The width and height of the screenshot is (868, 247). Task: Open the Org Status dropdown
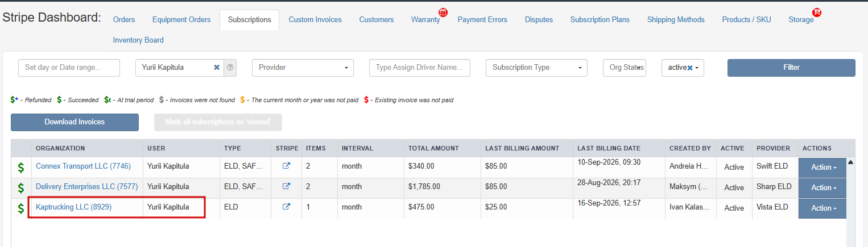point(624,68)
